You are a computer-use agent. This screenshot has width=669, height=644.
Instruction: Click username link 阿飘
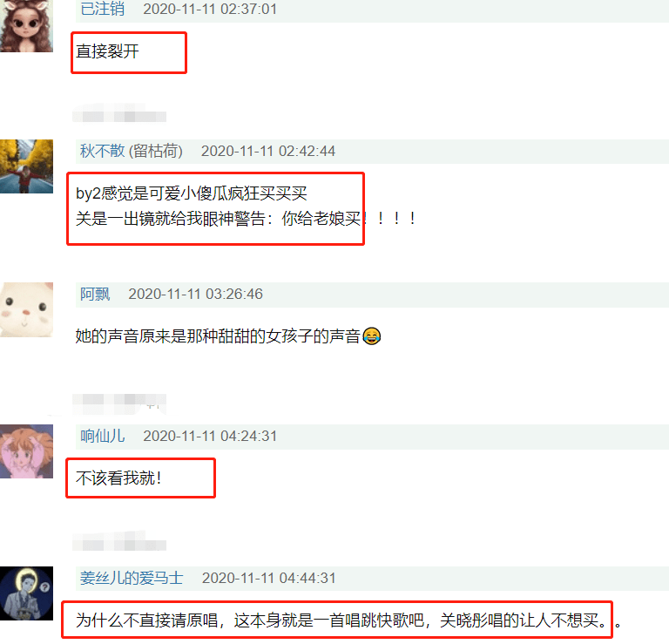click(95, 294)
